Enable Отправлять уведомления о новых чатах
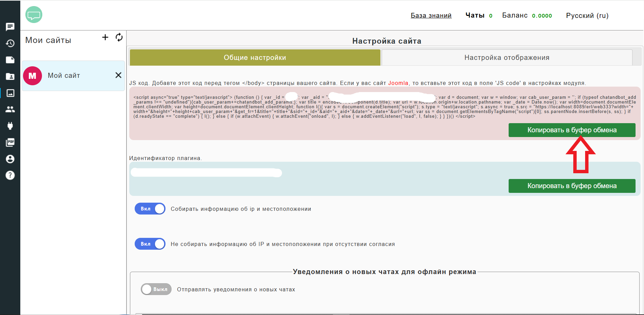 click(x=156, y=289)
